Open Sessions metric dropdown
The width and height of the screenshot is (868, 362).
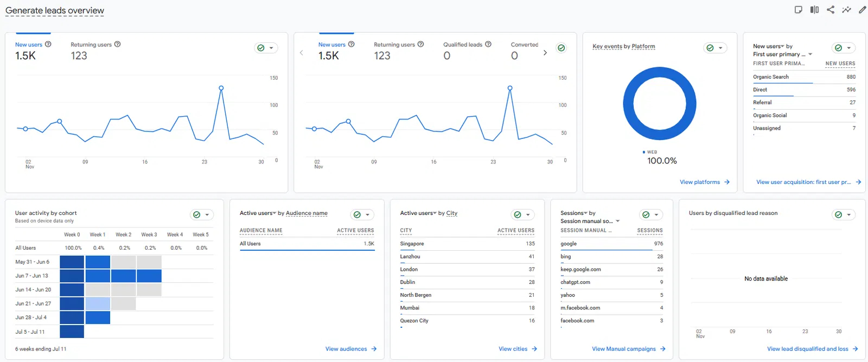tap(574, 213)
